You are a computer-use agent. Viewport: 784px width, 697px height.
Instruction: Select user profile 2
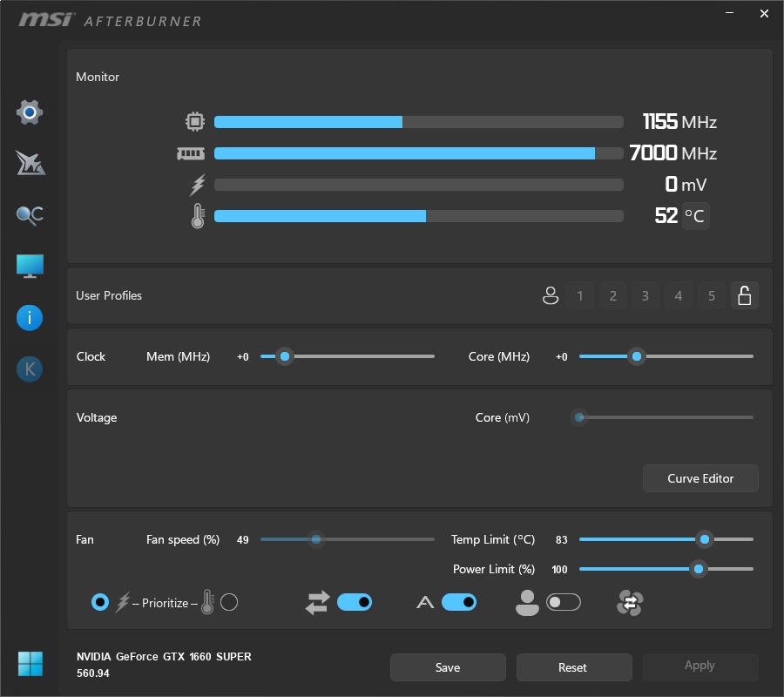(613, 295)
